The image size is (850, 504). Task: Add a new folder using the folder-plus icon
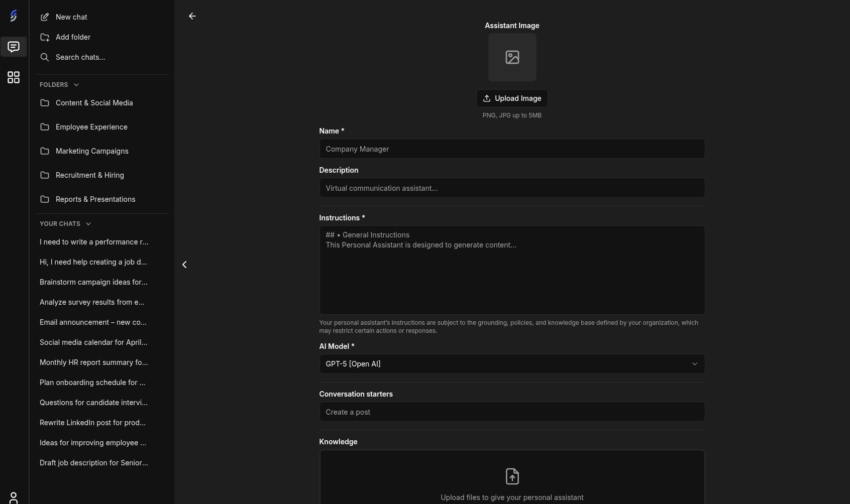click(x=45, y=37)
